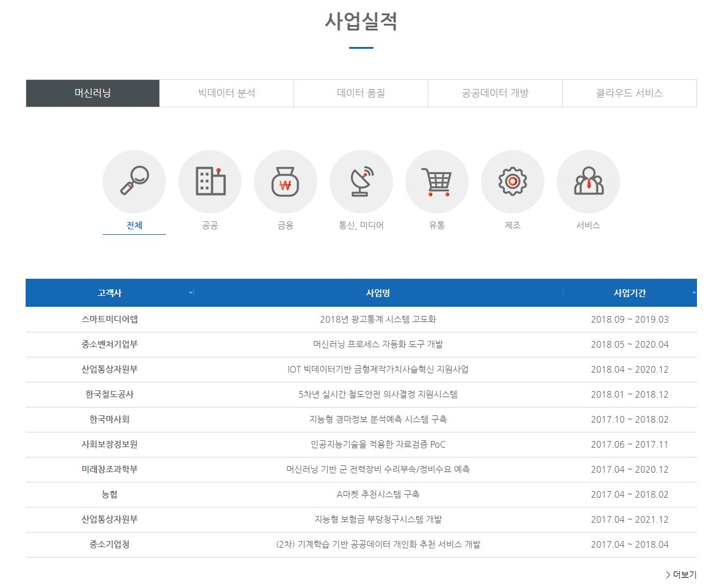
Task: Click the 제조 category label
Action: tap(513, 225)
